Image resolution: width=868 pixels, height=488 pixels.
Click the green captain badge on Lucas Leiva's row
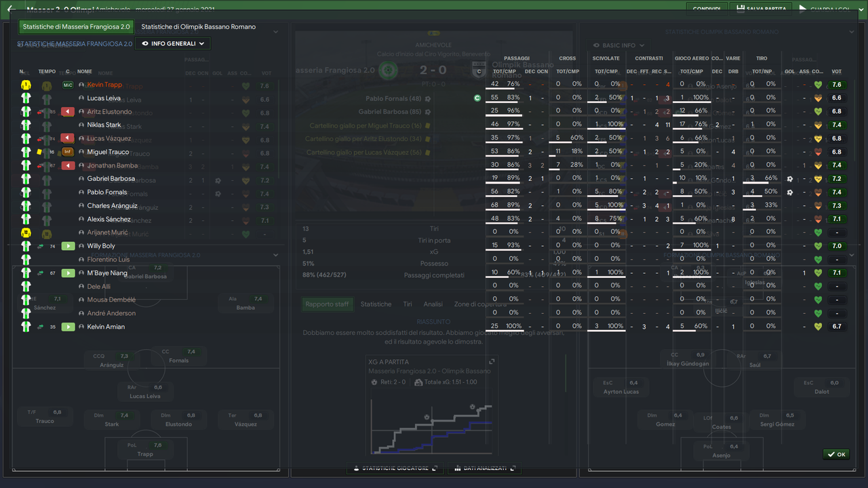[477, 98]
